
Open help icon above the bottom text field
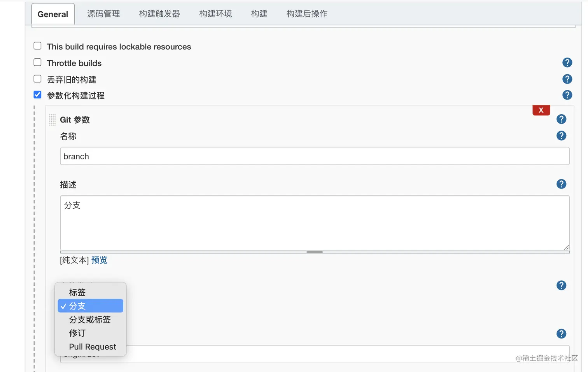[x=561, y=334]
